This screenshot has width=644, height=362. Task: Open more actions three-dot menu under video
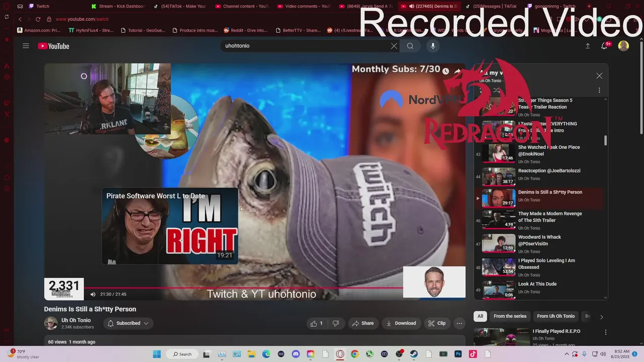click(459, 323)
